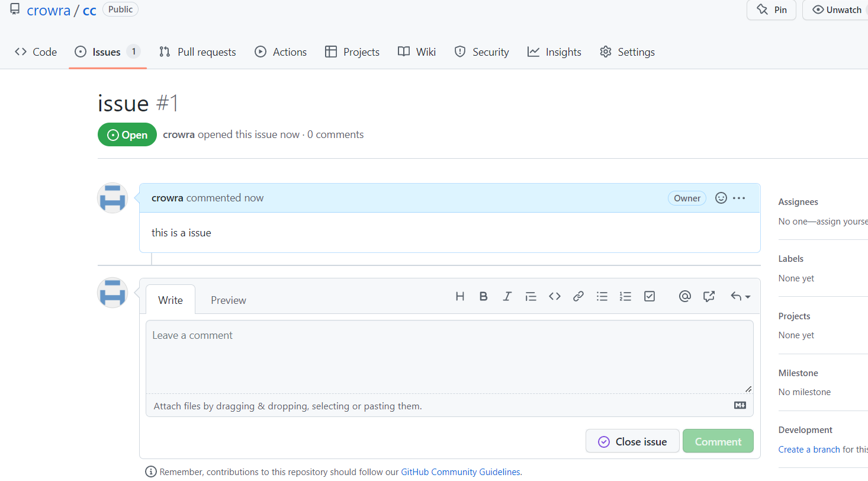
Task: Open the GitHub Community Guidelines link
Action: [461, 472]
